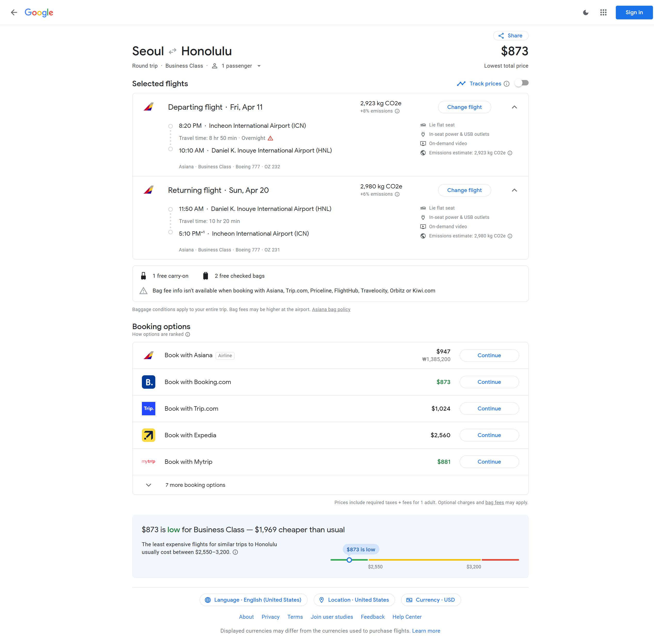This screenshot has width=654, height=644.
Task: Continue booking with Booking.com
Action: click(489, 382)
